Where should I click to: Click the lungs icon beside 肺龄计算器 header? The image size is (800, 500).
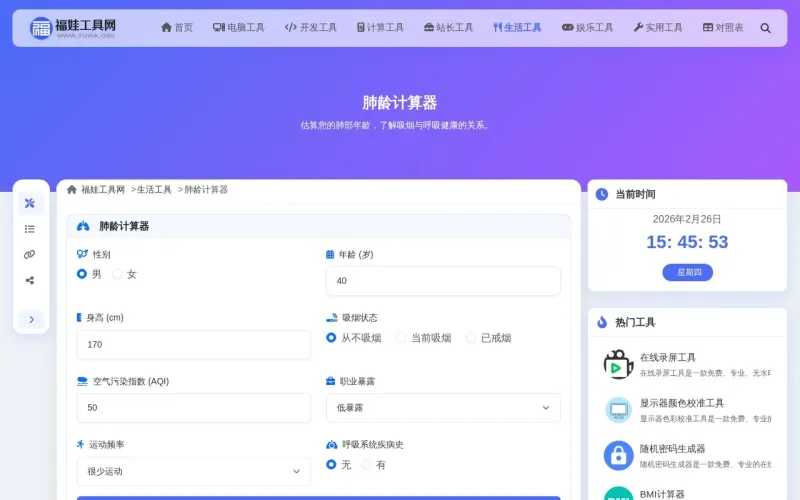pos(83,226)
